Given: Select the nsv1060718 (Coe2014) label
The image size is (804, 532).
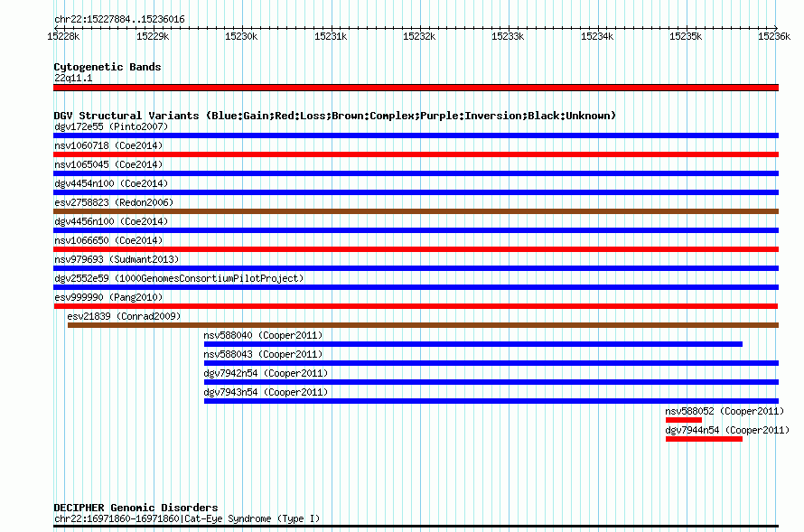Looking at the screenshot, I should pos(108,145).
